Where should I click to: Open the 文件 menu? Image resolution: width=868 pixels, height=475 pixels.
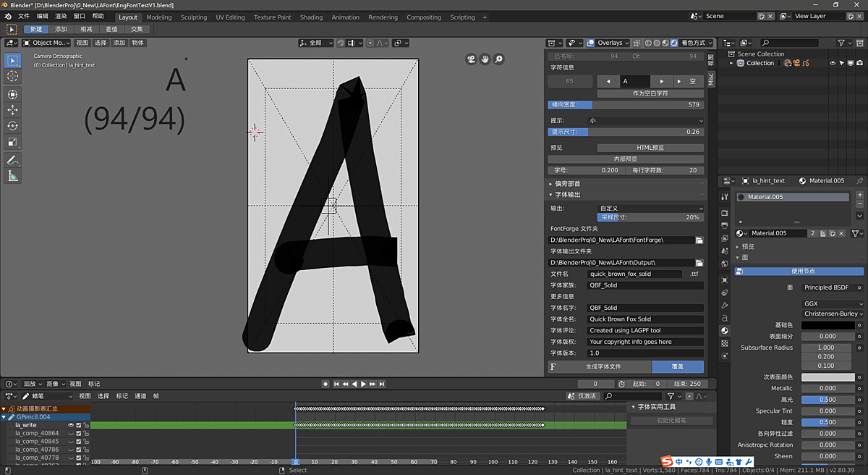coord(24,16)
